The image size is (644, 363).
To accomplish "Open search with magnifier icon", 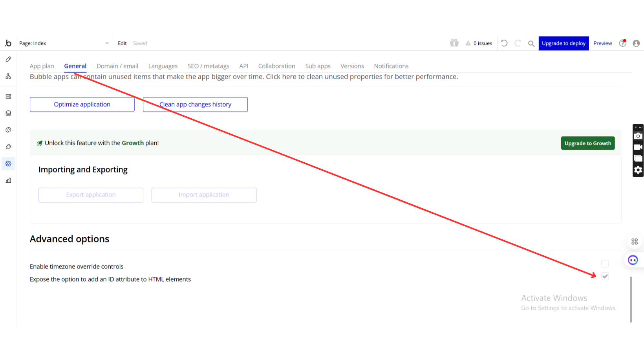I will point(531,44).
